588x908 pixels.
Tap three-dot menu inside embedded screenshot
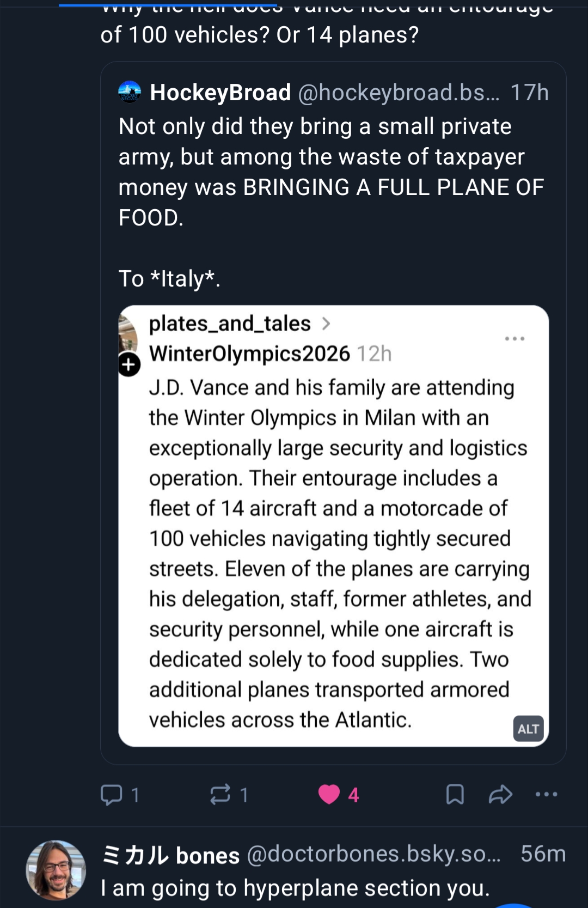(x=514, y=339)
